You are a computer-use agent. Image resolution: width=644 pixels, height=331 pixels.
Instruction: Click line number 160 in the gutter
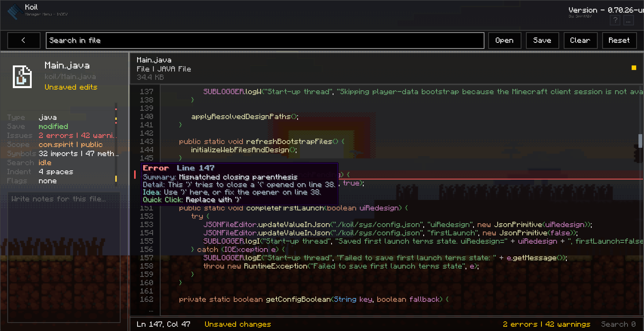tap(146, 283)
